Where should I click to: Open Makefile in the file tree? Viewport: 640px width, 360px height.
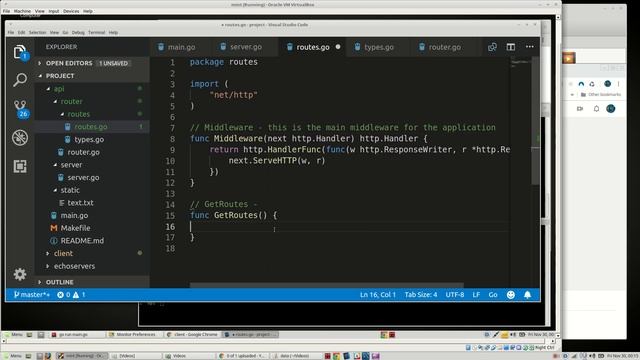pyautogui.click(x=75, y=228)
